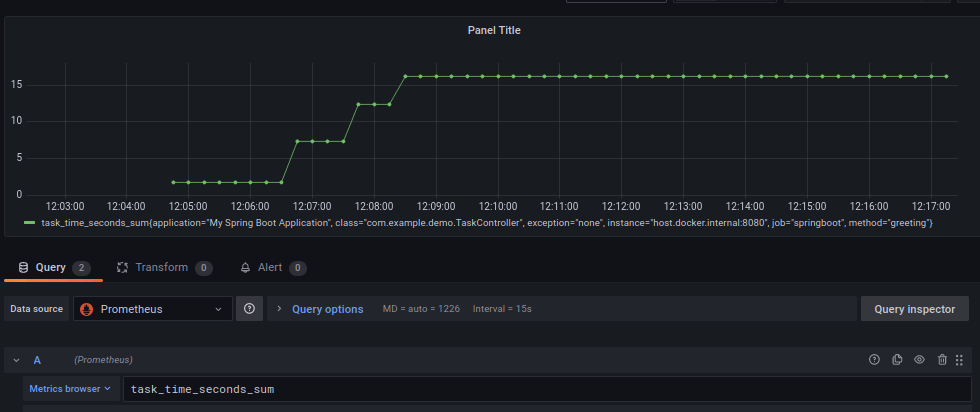Click the Query tab count badge 2

[x=81, y=268]
